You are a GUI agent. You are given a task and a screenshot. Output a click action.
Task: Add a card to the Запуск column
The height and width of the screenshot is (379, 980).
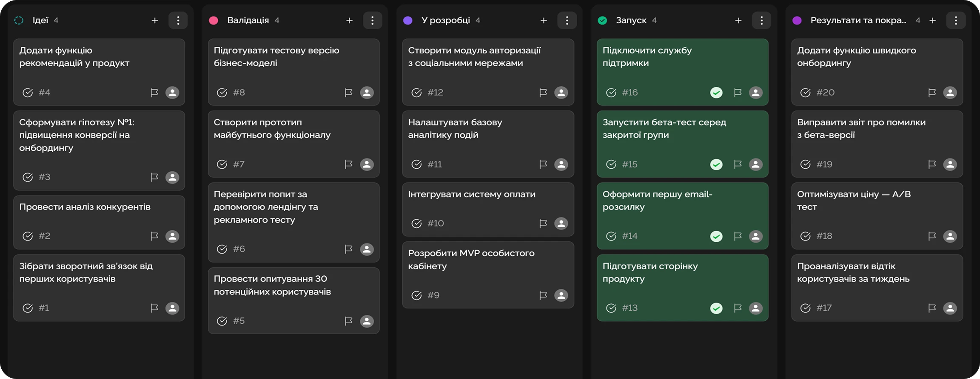coord(738,20)
